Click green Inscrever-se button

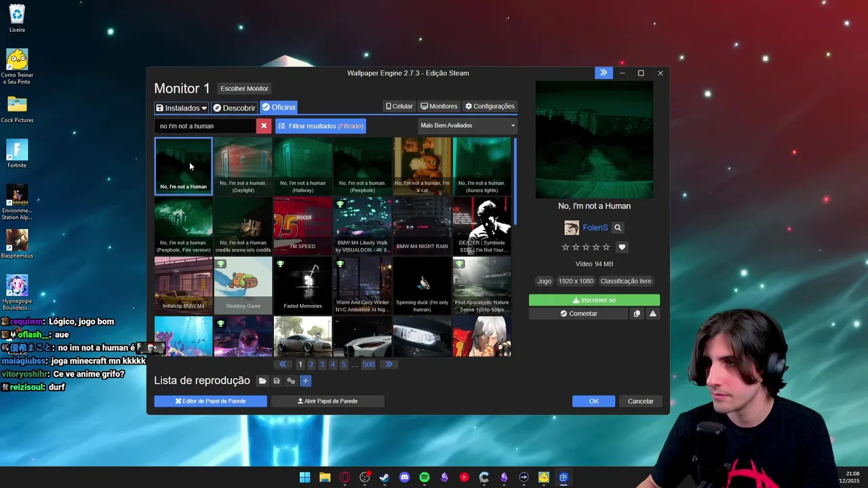click(594, 300)
